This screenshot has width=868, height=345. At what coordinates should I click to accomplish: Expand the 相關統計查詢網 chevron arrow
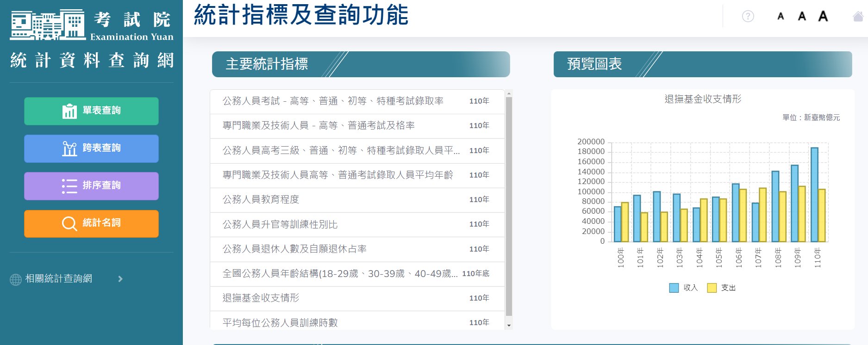tap(120, 279)
